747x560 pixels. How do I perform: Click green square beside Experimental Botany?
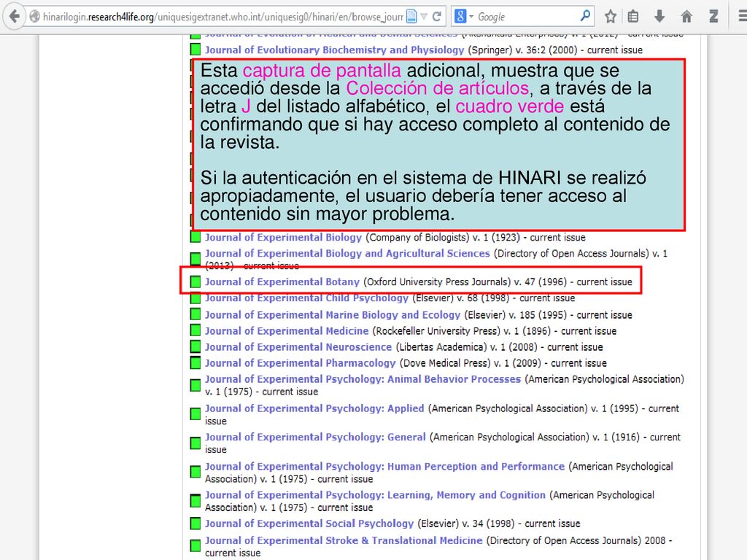[x=196, y=281]
